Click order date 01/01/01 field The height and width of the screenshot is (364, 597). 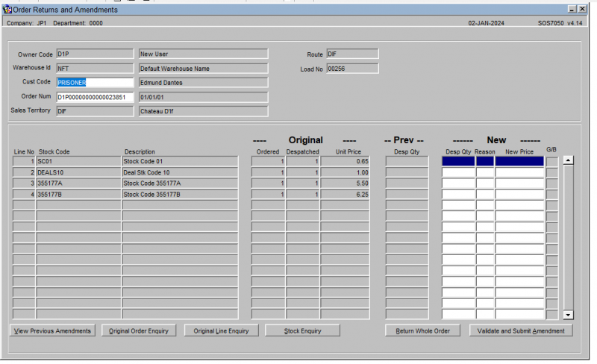(x=203, y=97)
